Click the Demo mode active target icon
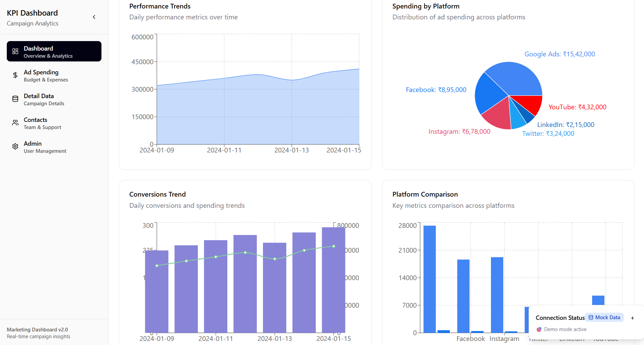 pyautogui.click(x=539, y=329)
